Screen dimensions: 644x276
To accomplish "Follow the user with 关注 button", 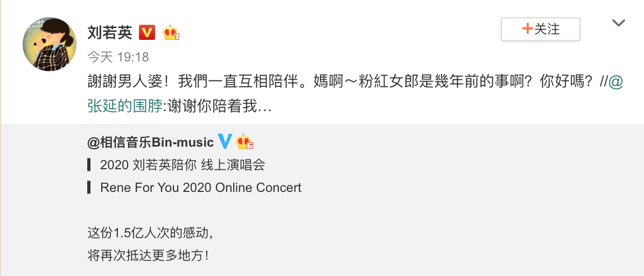I will 540,29.
